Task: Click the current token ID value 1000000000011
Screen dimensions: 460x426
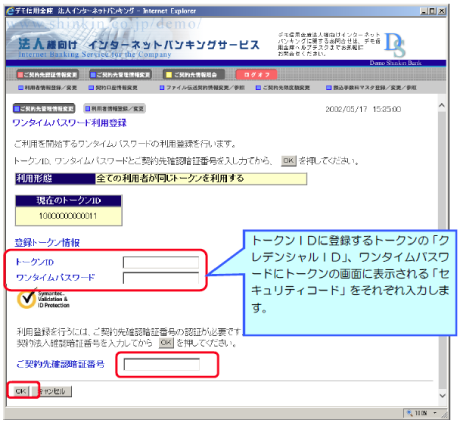Action: [68, 216]
